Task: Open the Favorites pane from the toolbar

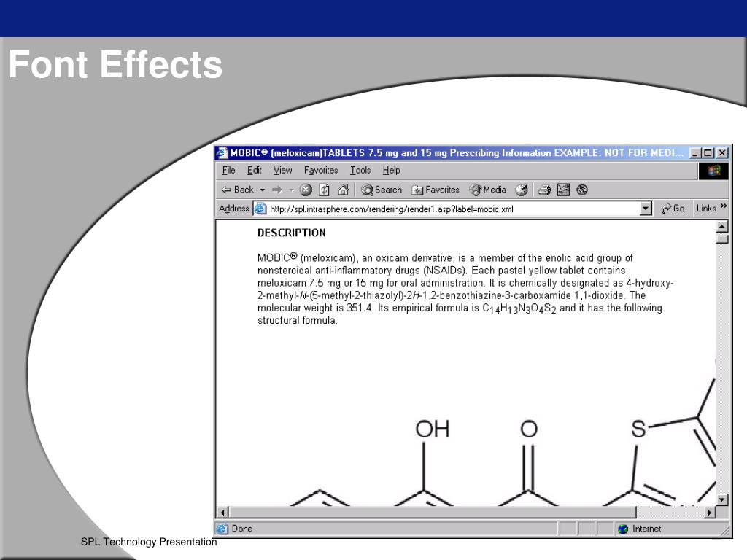Action: click(x=436, y=190)
